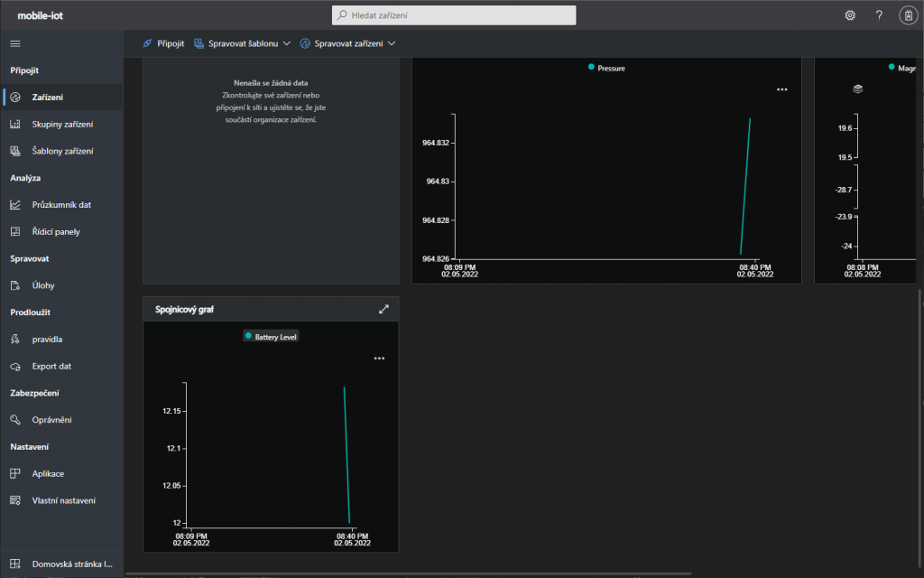Expand the Spravovat zařízení dropdown
This screenshot has width=924, height=578.
347,43
